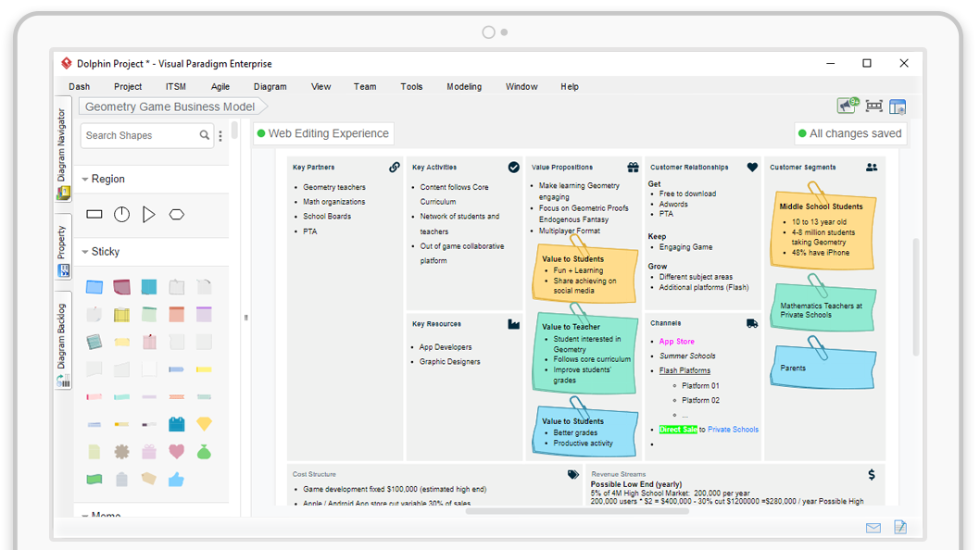This screenshot has width=980, height=550.
Task: Open the Modeling menu
Action: [x=463, y=87]
